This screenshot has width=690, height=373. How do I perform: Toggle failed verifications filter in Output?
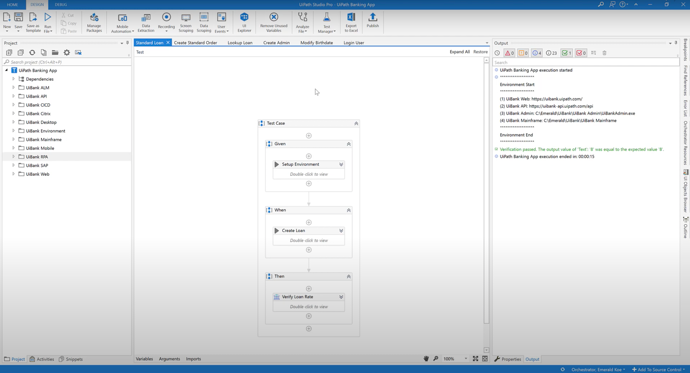pyautogui.click(x=581, y=53)
